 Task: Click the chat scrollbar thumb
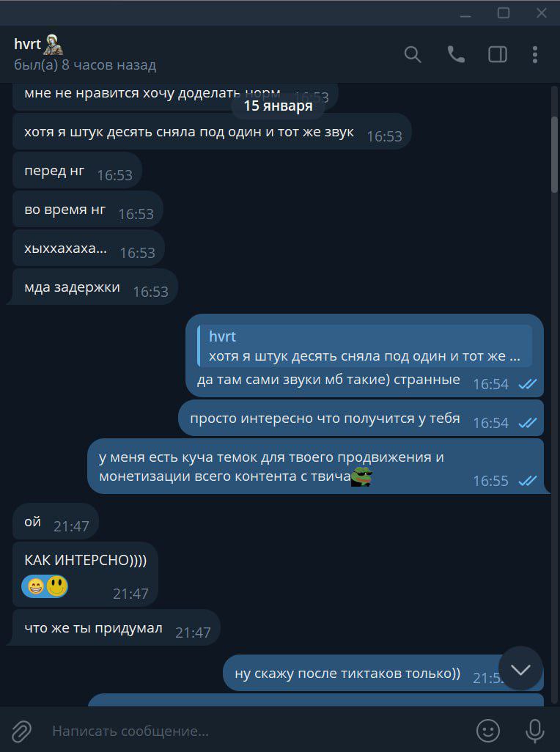555,153
